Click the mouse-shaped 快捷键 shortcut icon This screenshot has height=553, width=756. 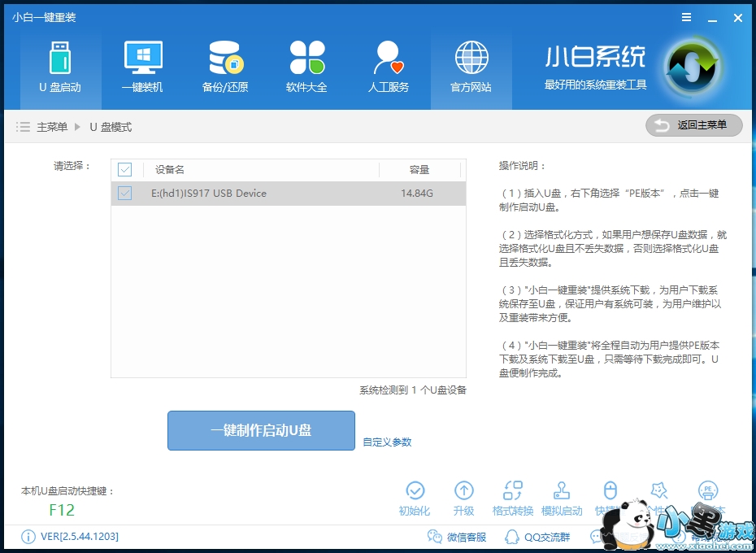click(610, 491)
